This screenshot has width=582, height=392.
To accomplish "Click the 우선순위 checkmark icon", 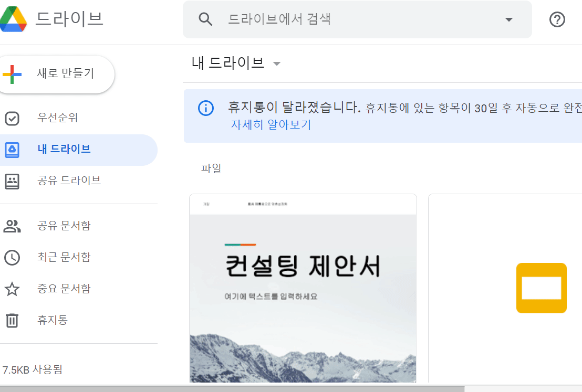I will coord(12,119).
